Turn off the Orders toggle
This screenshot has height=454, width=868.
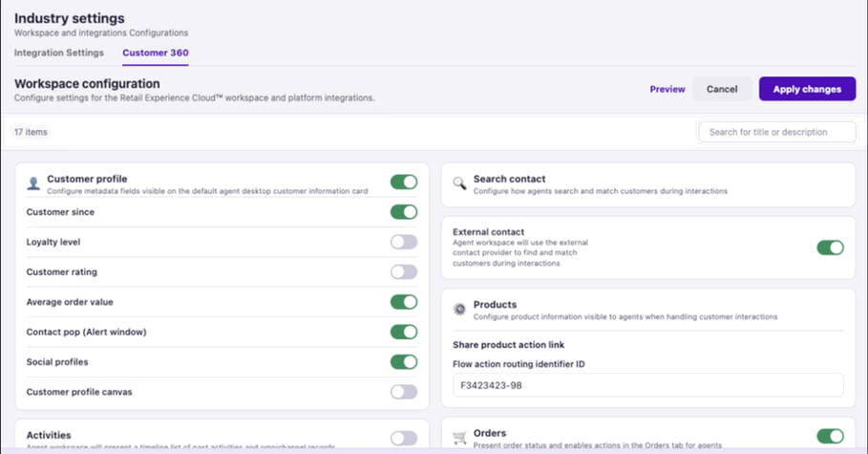831,436
